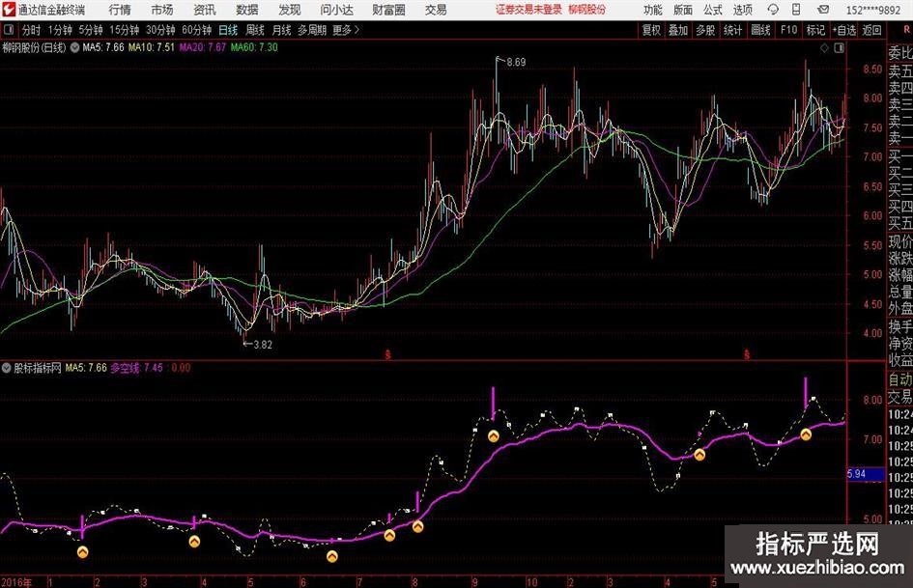The width and height of the screenshot is (913, 588).
Task: Click the MA60: 7.30 label
Action: [x=254, y=47]
